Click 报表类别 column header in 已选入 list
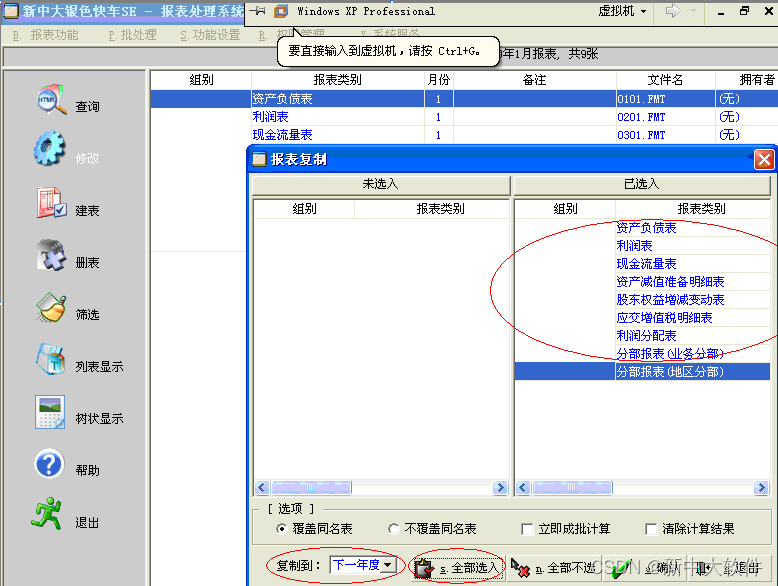Image resolution: width=778 pixels, height=586 pixels. pyautogui.click(x=693, y=209)
